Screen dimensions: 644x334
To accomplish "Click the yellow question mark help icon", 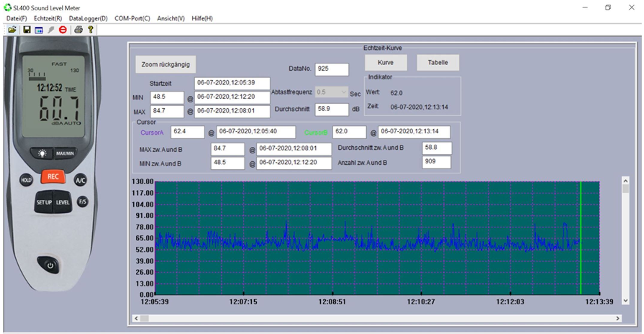I will [90, 29].
